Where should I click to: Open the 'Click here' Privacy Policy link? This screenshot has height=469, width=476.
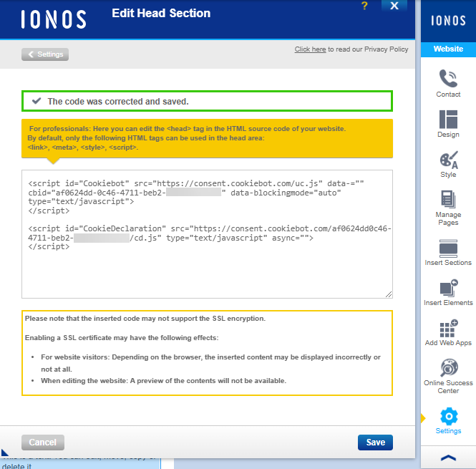[310, 49]
